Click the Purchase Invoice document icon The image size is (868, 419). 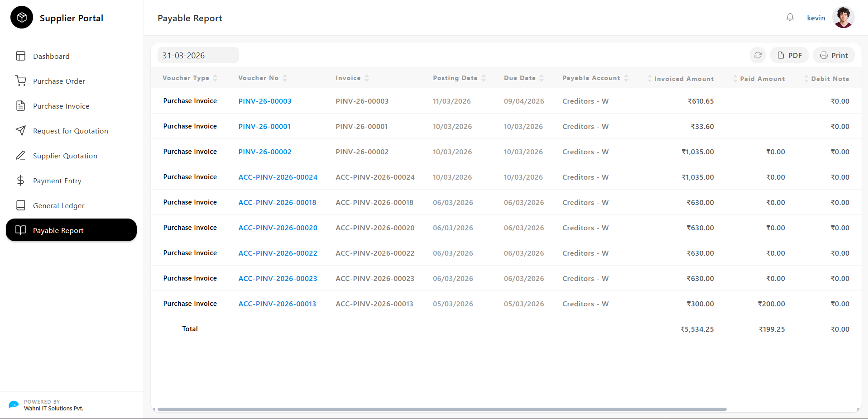click(21, 106)
